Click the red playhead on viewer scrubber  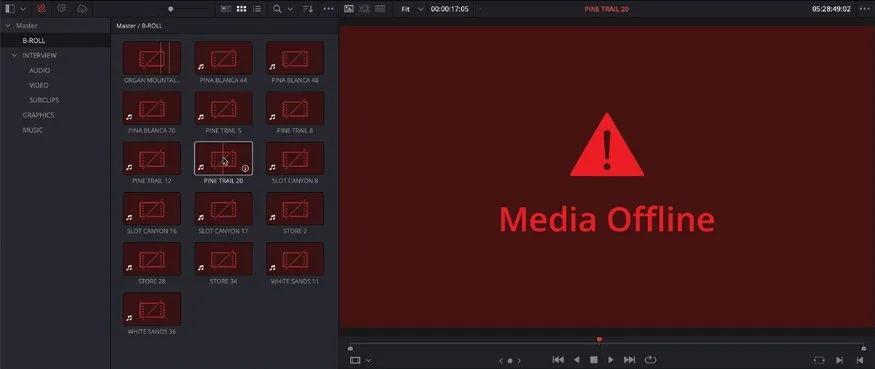[599, 339]
